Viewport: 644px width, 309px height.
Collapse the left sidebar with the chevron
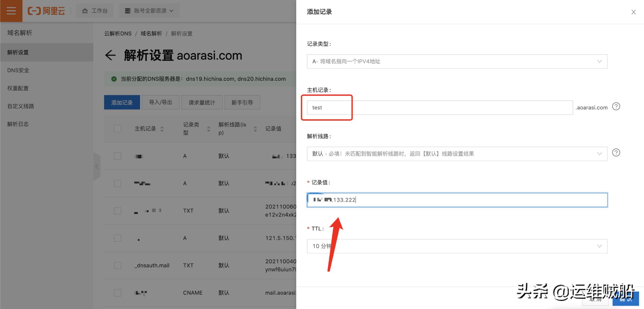[97, 166]
